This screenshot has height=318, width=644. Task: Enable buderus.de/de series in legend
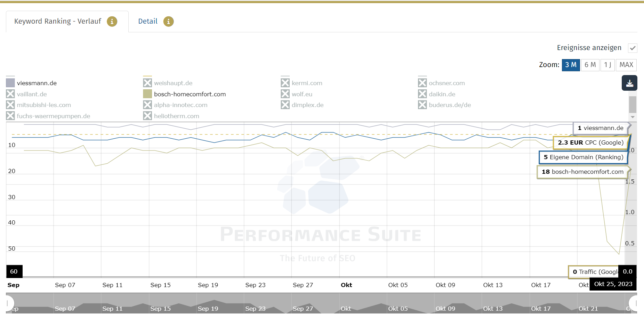[x=422, y=105]
